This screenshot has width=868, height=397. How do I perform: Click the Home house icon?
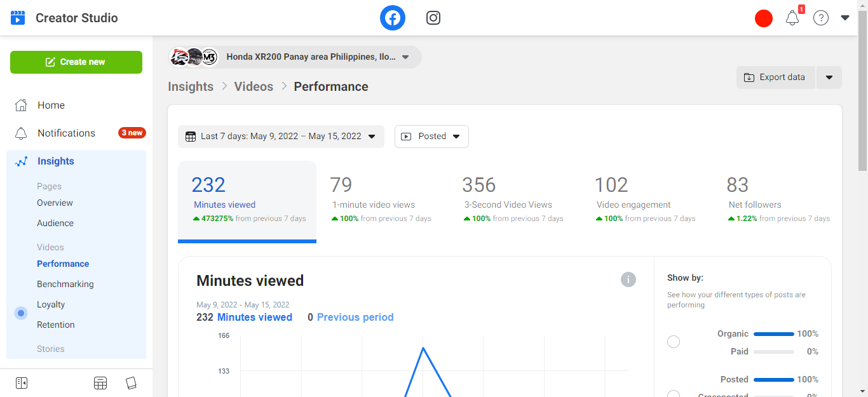[x=21, y=105]
